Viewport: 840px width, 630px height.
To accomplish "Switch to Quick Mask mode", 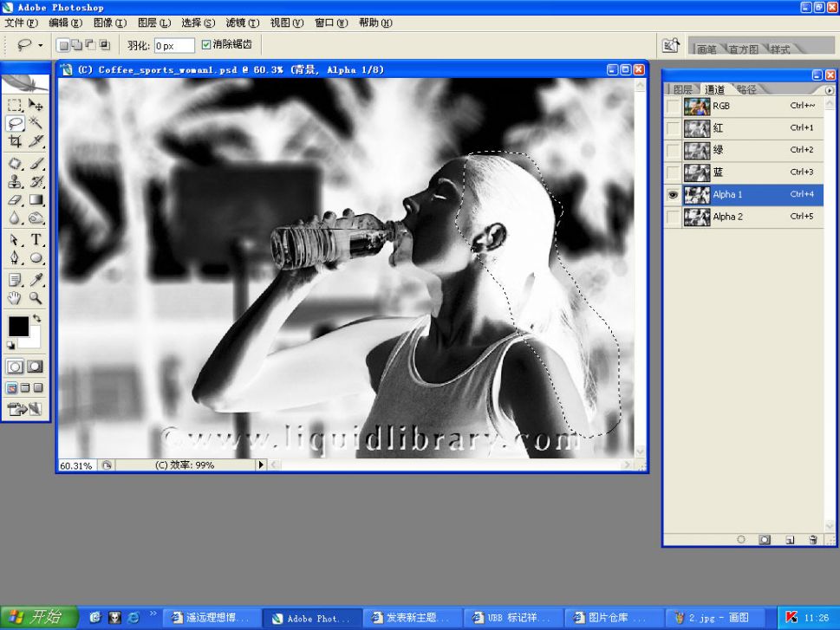I will coord(35,367).
